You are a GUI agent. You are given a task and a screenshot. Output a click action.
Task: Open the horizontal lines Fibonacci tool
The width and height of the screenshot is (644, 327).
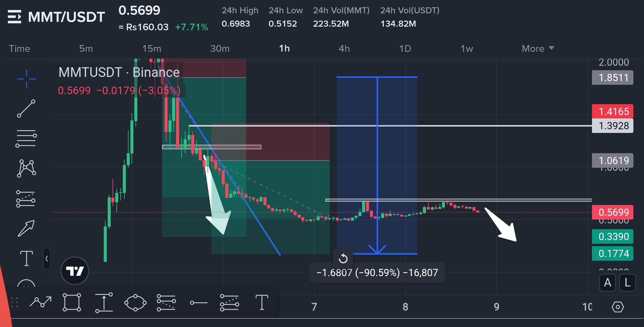click(26, 138)
